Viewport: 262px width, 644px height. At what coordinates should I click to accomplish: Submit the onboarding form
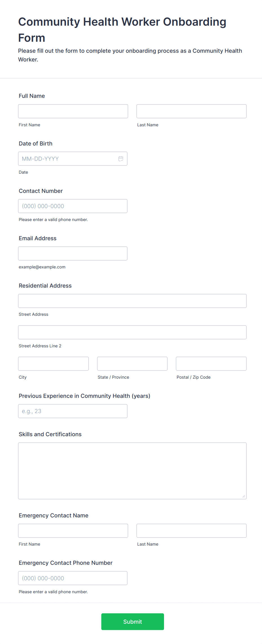tap(133, 622)
